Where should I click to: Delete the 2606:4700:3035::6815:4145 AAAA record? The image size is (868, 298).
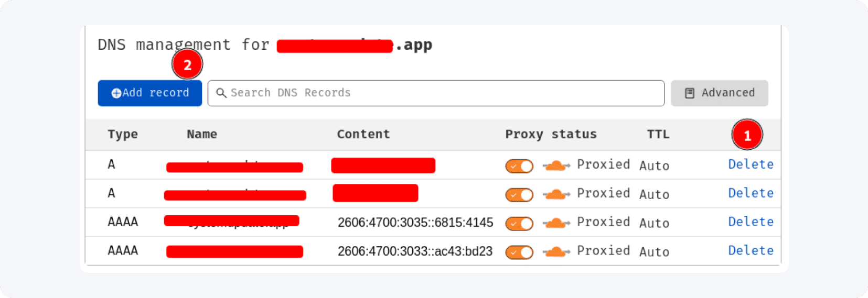click(751, 222)
